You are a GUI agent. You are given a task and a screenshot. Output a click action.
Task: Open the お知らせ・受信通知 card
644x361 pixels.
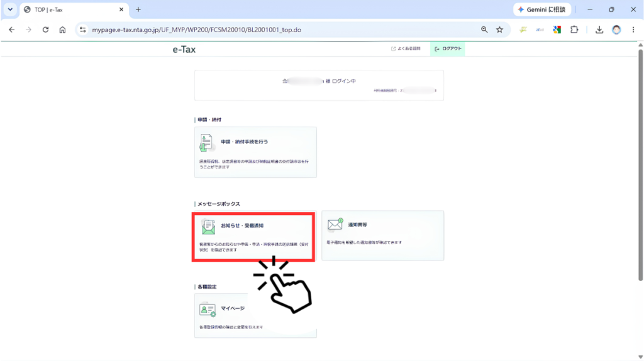point(253,236)
